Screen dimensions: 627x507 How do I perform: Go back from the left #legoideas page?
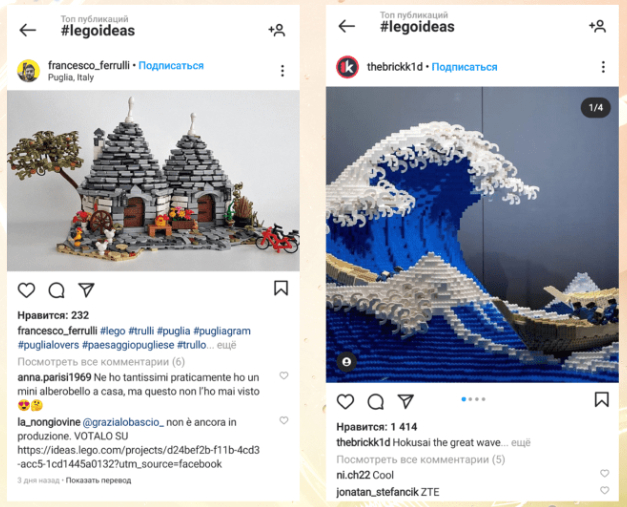(x=28, y=30)
